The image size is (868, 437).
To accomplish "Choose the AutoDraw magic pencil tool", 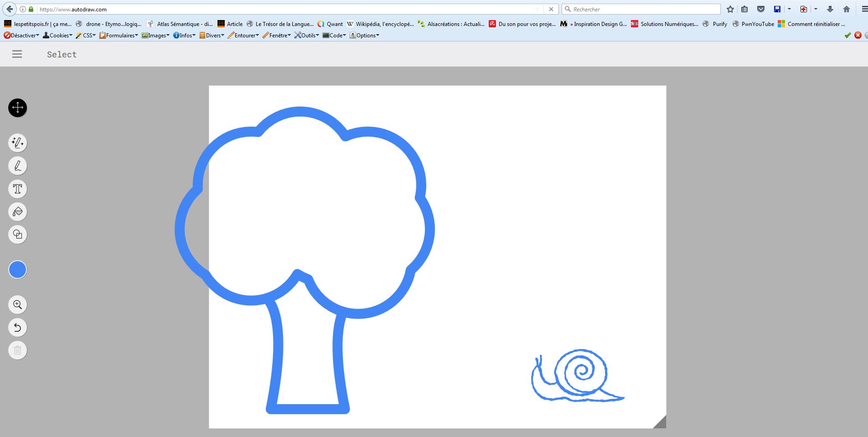I will (17, 143).
